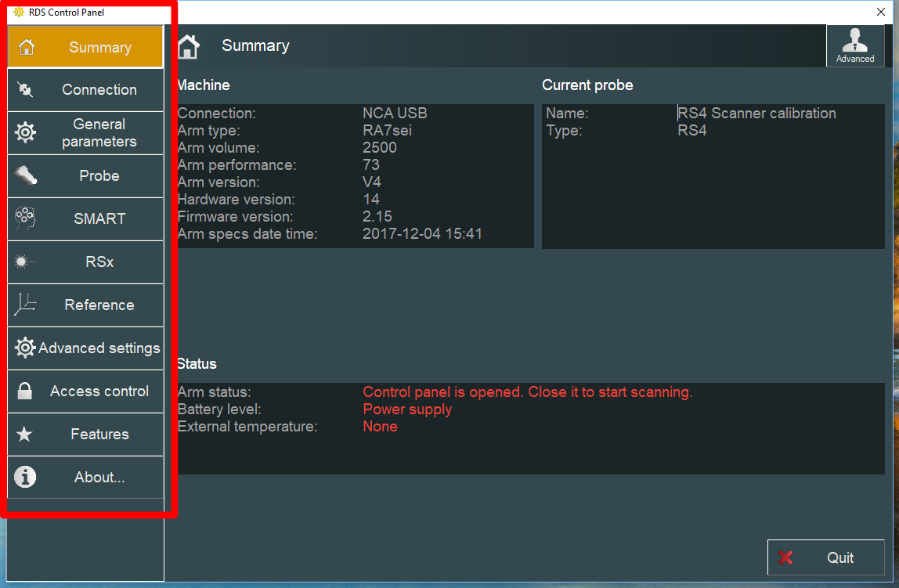Image resolution: width=899 pixels, height=588 pixels.
Task: Go to the Reference section
Action: tap(99, 305)
